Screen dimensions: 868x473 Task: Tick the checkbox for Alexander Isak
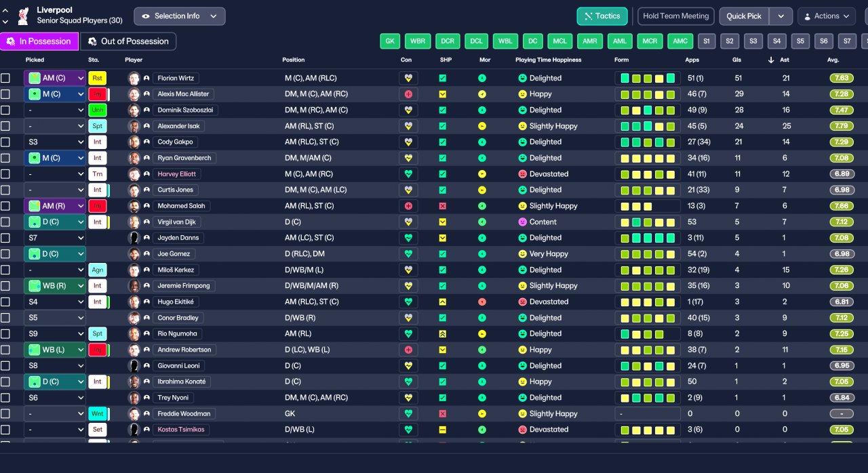point(5,126)
